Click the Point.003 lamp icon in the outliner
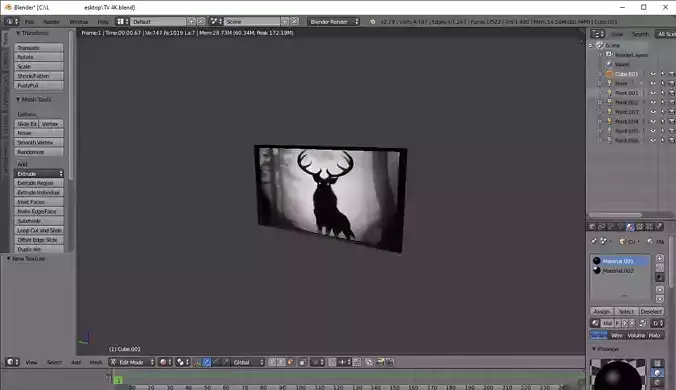Image resolution: width=676 pixels, height=390 pixels. point(610,112)
